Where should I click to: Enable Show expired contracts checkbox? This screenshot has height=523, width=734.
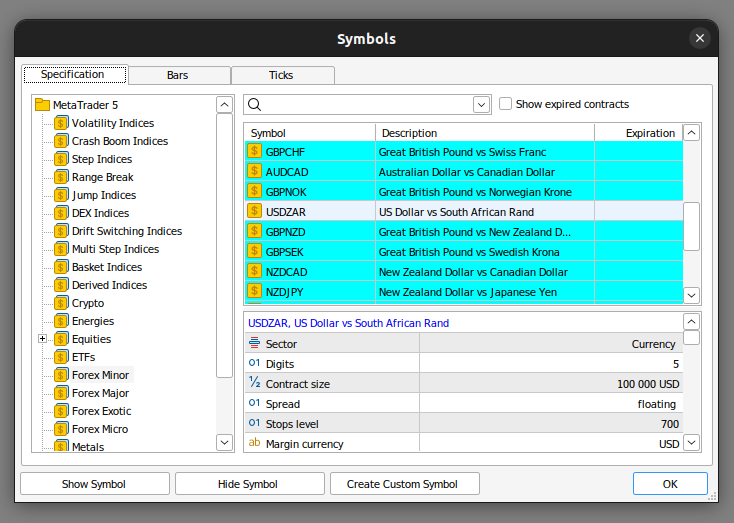point(505,103)
